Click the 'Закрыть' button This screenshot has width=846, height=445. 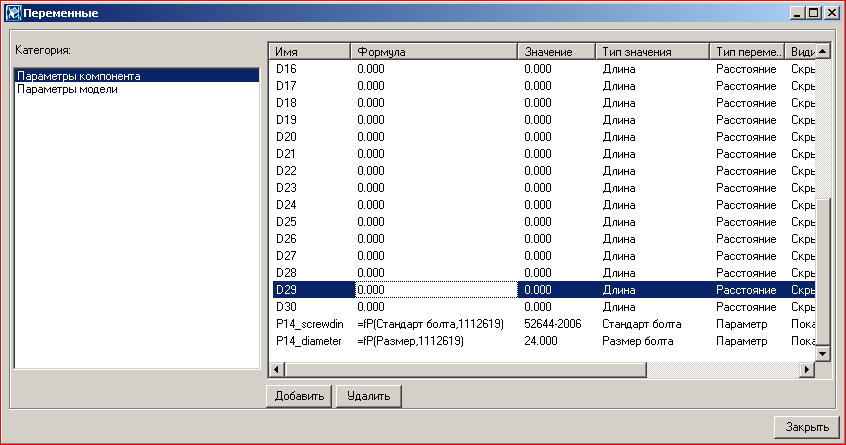pos(806,427)
